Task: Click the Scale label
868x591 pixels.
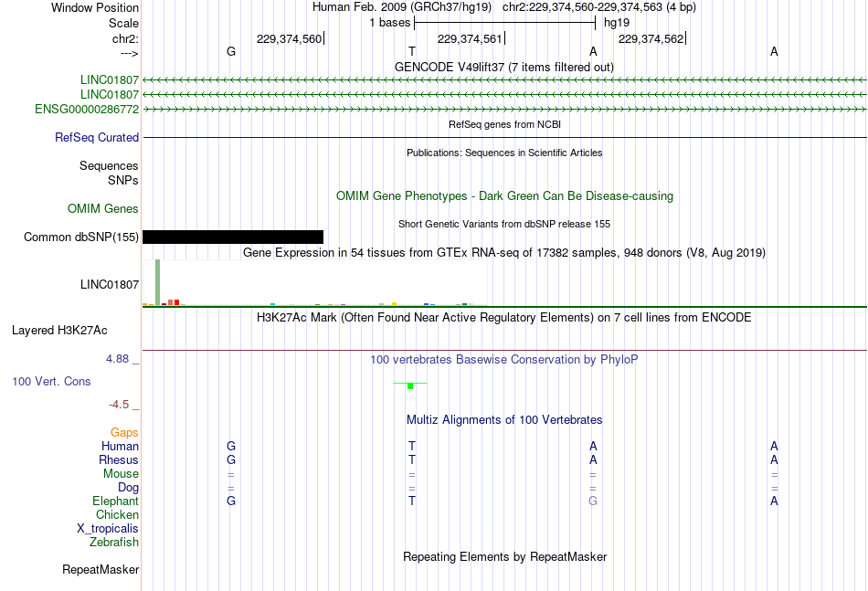Action: [123, 23]
